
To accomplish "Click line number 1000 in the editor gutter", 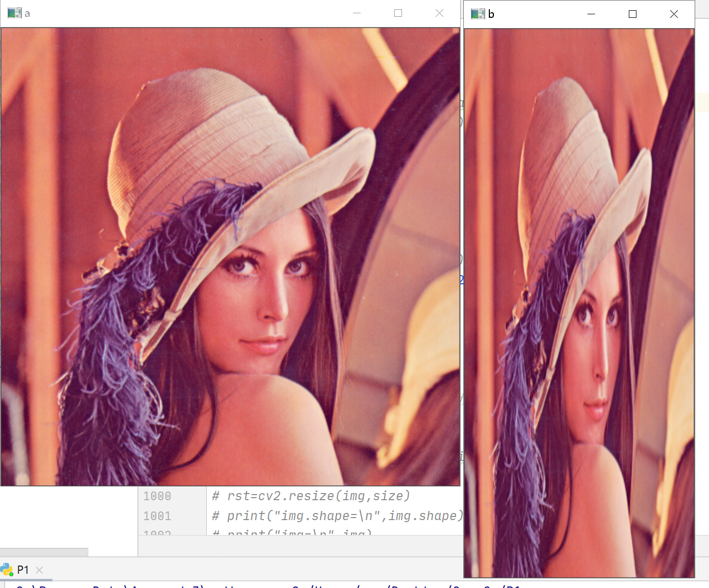I will pyautogui.click(x=157, y=496).
